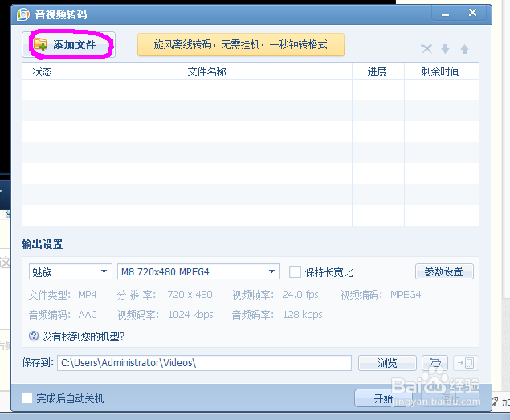Open the M8 720x480 MPEG4 preset dropdown

coord(198,271)
